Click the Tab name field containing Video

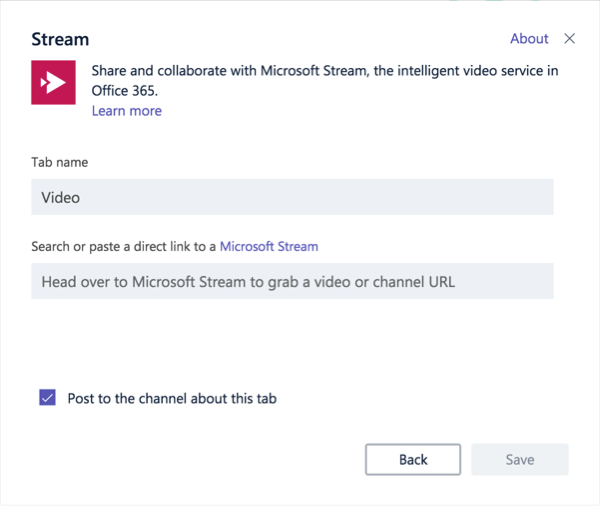pos(292,197)
